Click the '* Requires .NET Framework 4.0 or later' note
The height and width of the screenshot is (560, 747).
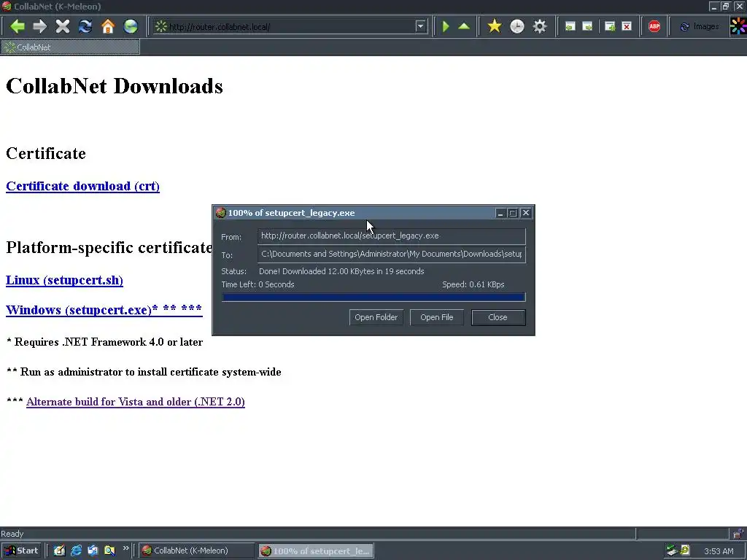click(105, 342)
